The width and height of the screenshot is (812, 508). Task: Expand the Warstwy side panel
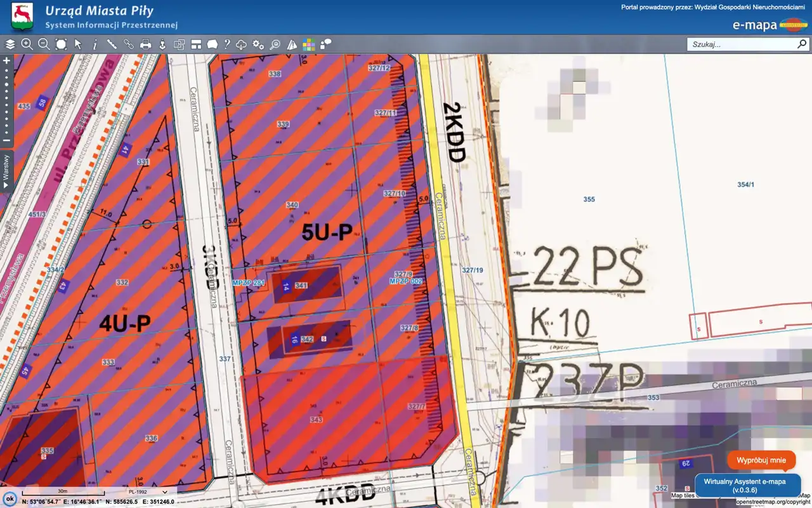(6, 170)
